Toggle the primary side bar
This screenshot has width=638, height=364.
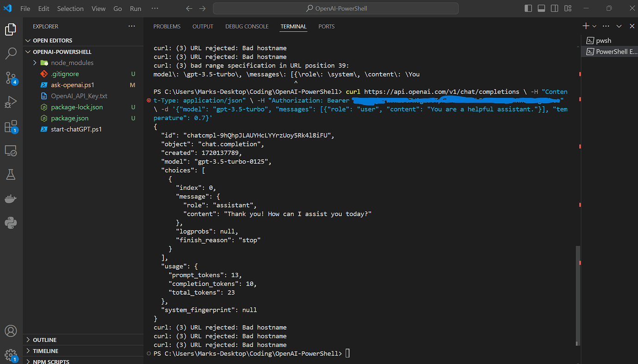(x=528, y=8)
